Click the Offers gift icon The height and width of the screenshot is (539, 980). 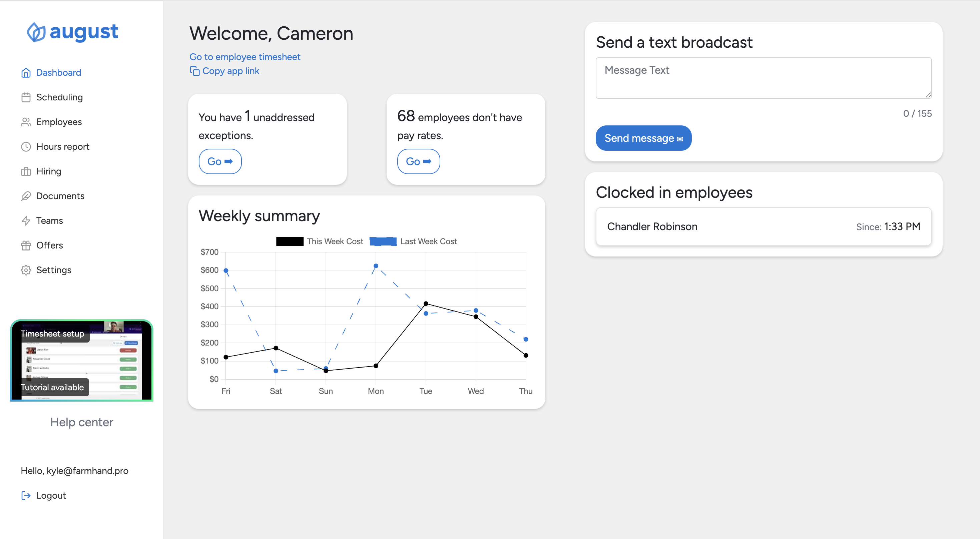(x=26, y=246)
